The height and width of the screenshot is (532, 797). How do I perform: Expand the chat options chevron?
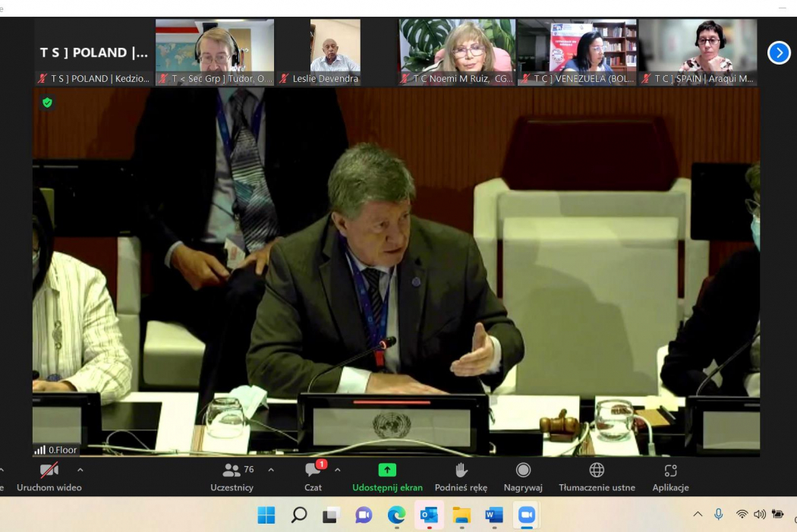(338, 470)
